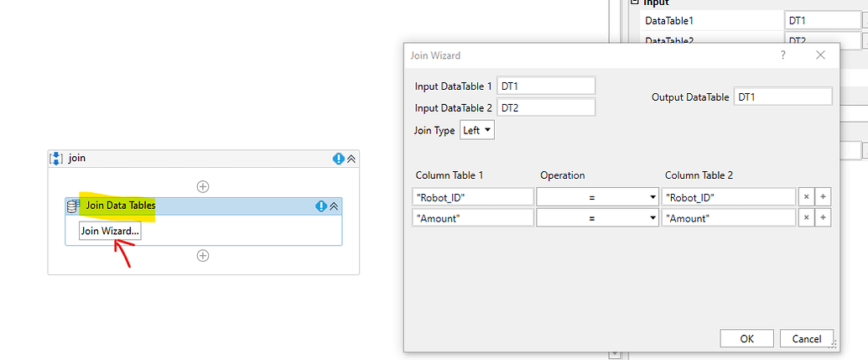The image size is (868, 360).
Task: Remove the Amount join condition row
Action: coord(806,217)
